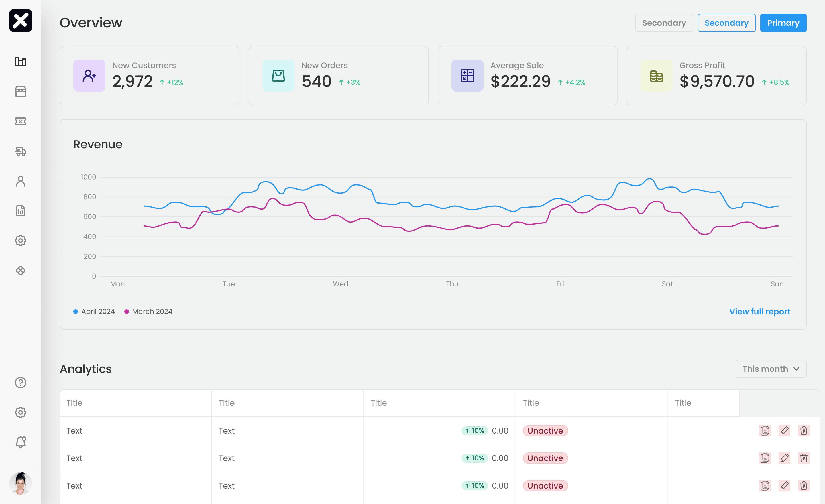Image resolution: width=825 pixels, height=504 pixels.
Task: Click the New Customers value 2,972
Action: coord(132,82)
